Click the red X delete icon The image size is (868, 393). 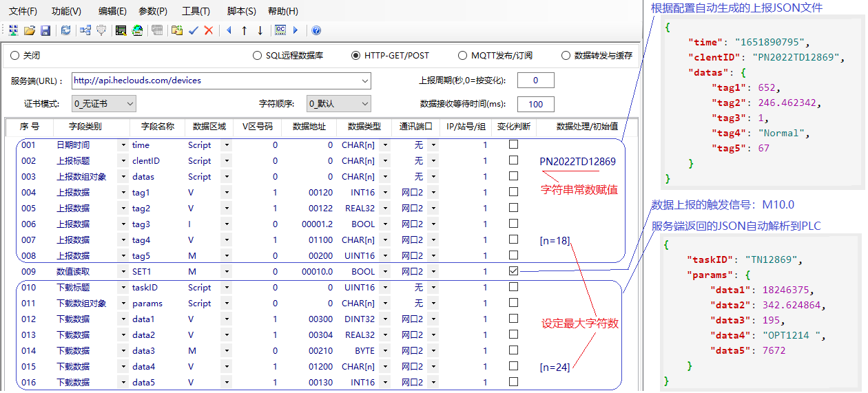tap(208, 30)
